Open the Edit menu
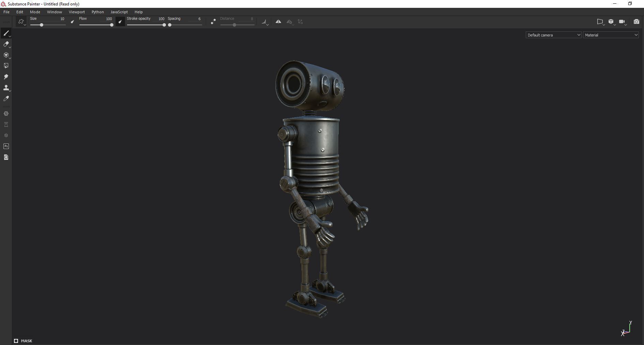Viewport: 644px width, 345px height. [20, 12]
